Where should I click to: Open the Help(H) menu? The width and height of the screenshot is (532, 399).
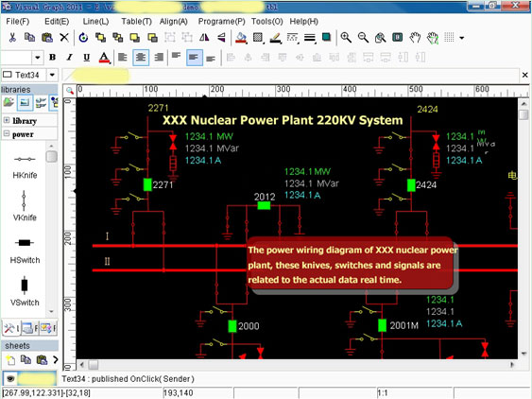303,22
